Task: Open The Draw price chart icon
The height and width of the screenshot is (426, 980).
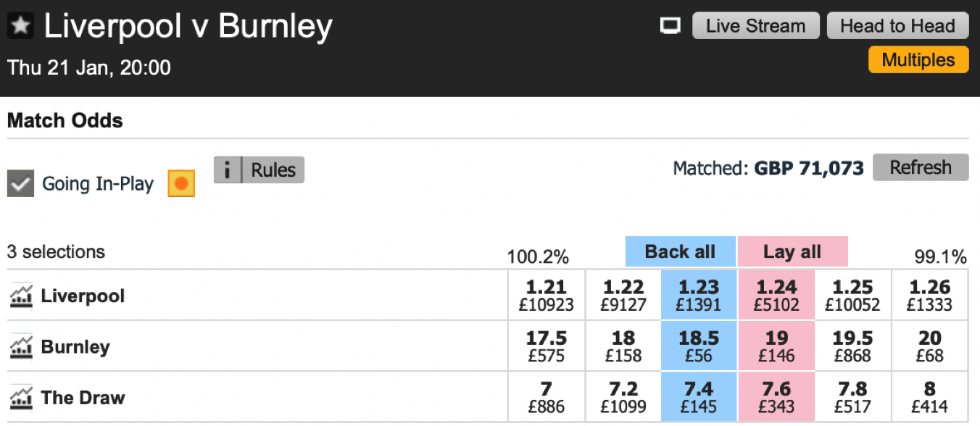Action: pos(21,398)
